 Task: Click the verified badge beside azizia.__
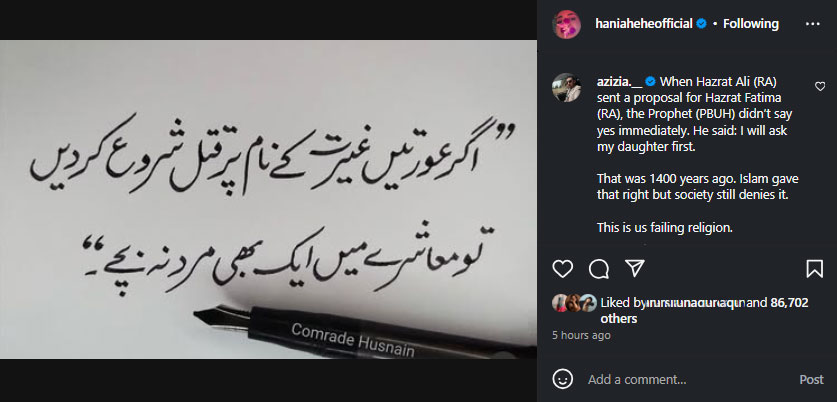(x=650, y=82)
